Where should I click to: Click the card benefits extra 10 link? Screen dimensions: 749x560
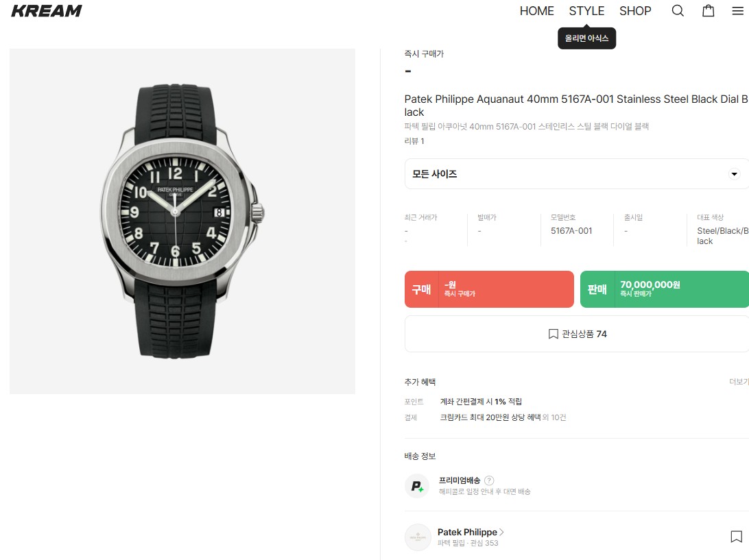pyautogui.click(x=554, y=417)
